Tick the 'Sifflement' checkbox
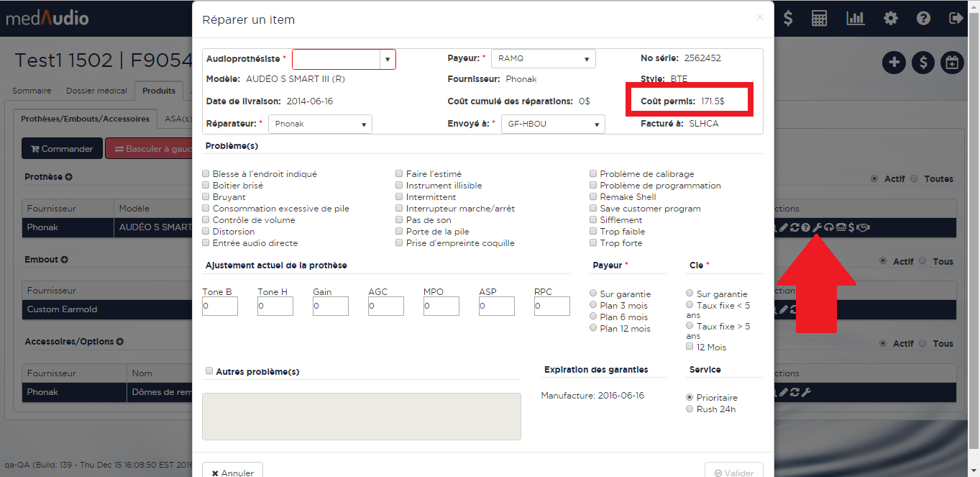 coord(593,220)
